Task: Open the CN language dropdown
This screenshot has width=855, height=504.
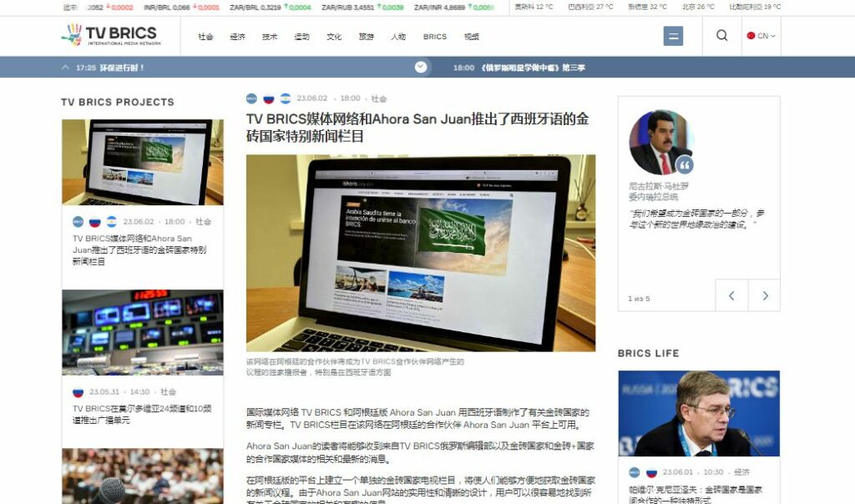Action: (x=761, y=36)
